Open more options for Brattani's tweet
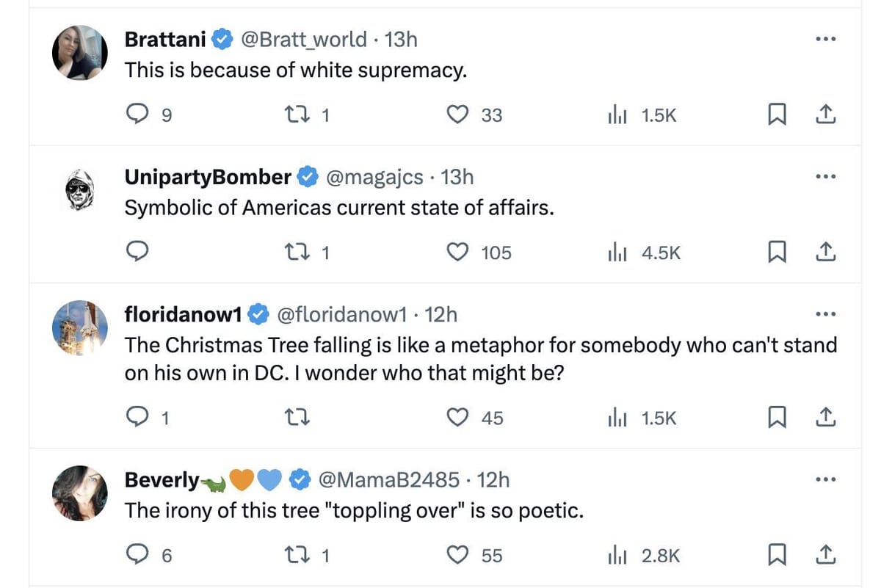Viewport: 881px width, 588px height. click(x=825, y=39)
